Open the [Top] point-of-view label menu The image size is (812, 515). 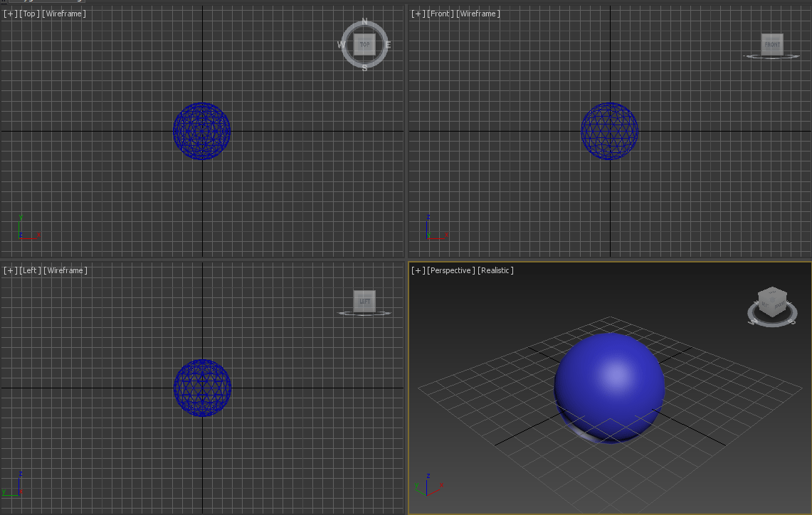click(x=29, y=14)
